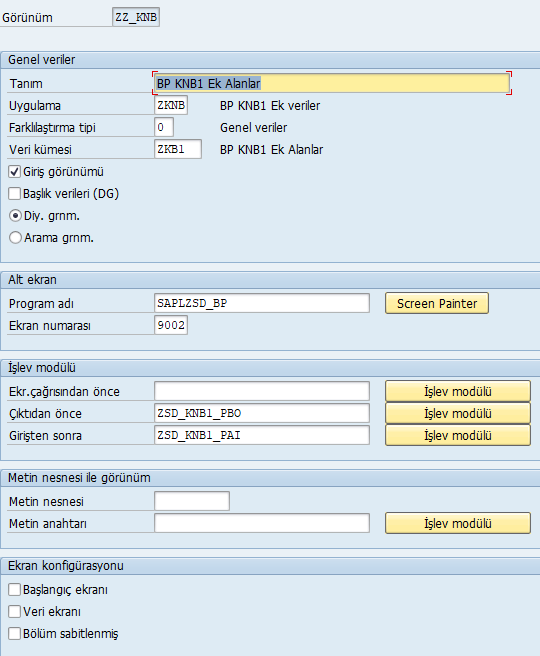Click the Görünüm field ZZ_KNB
The width and height of the screenshot is (540, 656).
click(136, 17)
